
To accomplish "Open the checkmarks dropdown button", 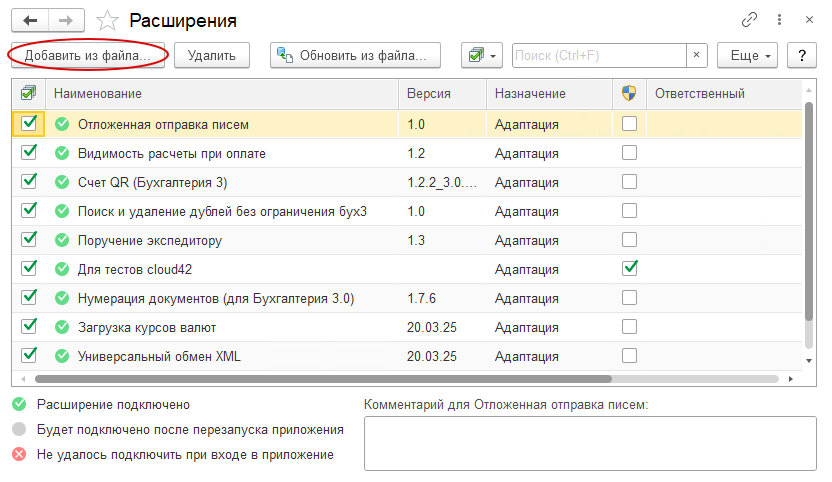I will coord(481,56).
